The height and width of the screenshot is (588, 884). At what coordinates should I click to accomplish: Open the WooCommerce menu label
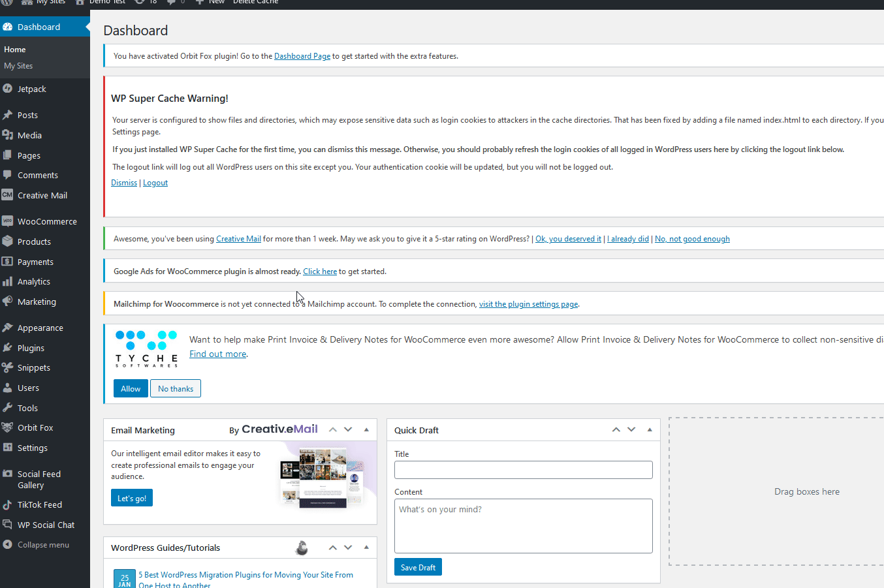pos(47,221)
